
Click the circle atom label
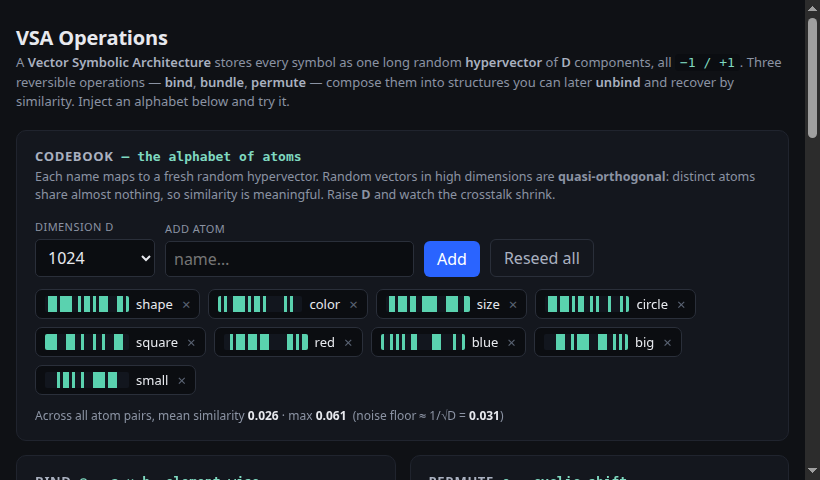652,304
